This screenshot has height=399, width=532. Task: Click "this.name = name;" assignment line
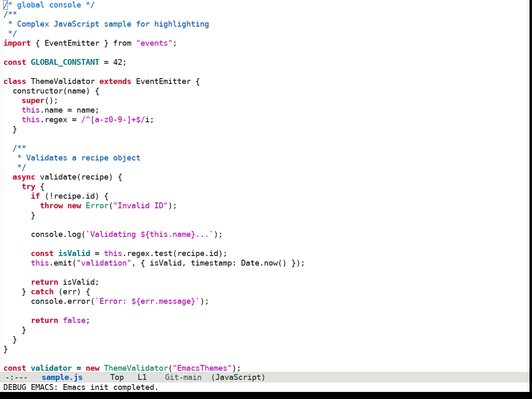(60, 110)
